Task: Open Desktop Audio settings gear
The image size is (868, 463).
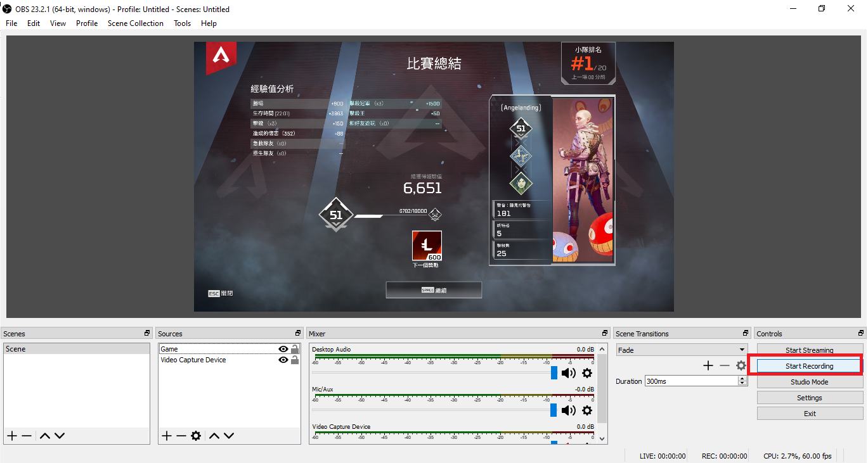Action: click(x=587, y=373)
